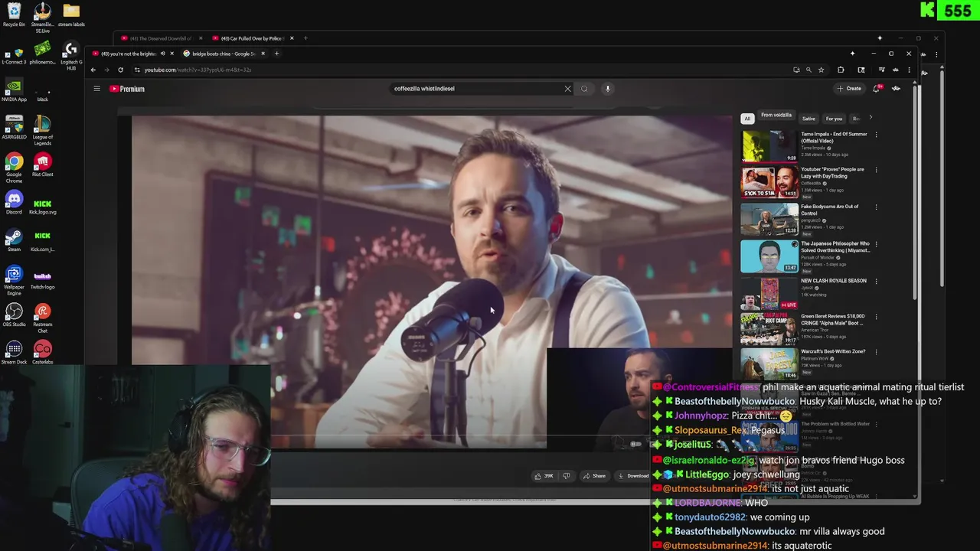The image size is (980, 551).
Task: Open title Green Beret Reviews $18,000 CRINGE
Action: click(x=833, y=320)
